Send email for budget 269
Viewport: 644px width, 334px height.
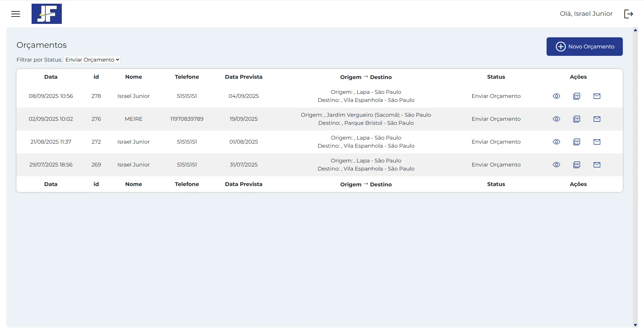point(597,165)
